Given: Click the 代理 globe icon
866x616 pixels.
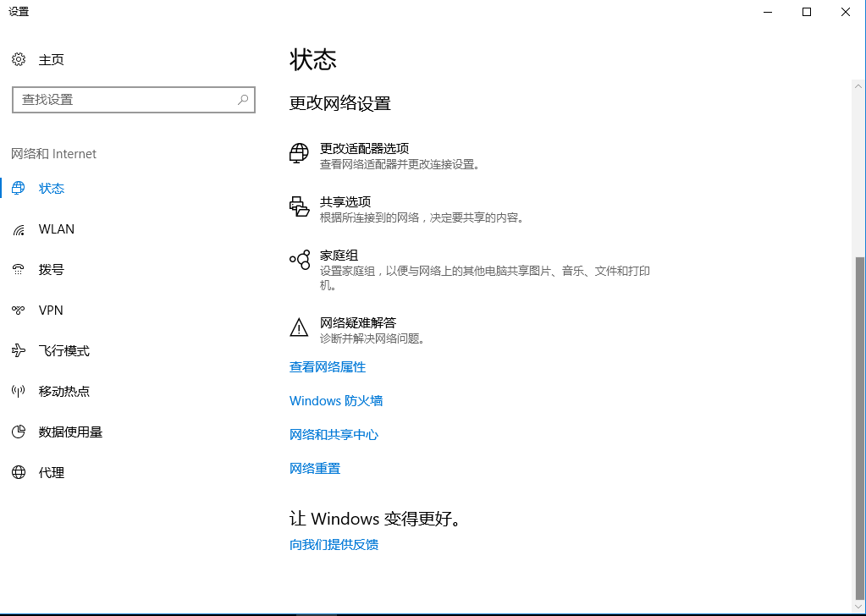Looking at the screenshot, I should tap(19, 473).
